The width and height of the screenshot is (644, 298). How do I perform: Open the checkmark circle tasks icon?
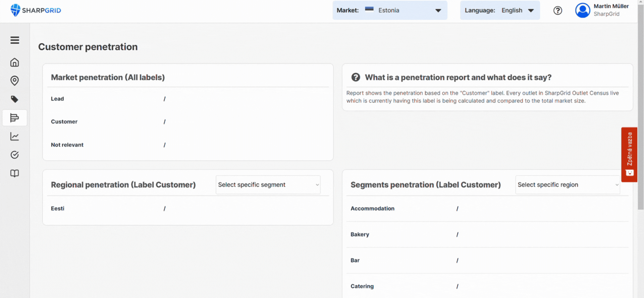click(x=15, y=155)
